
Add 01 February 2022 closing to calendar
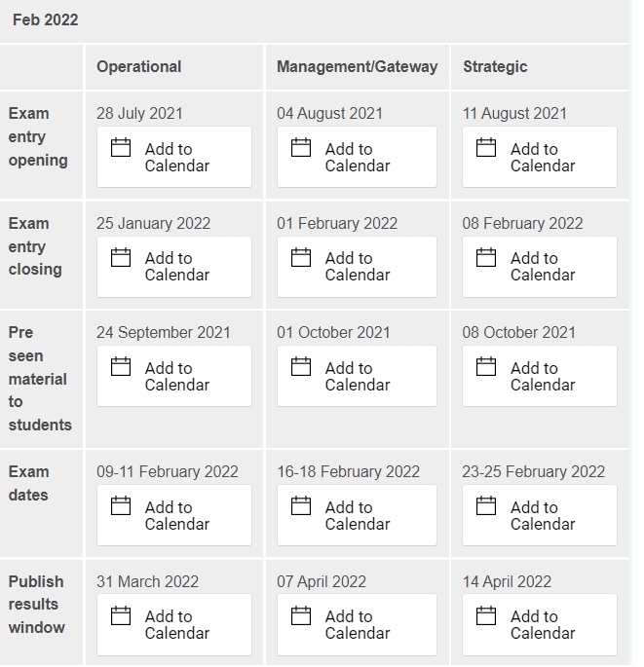357,267
